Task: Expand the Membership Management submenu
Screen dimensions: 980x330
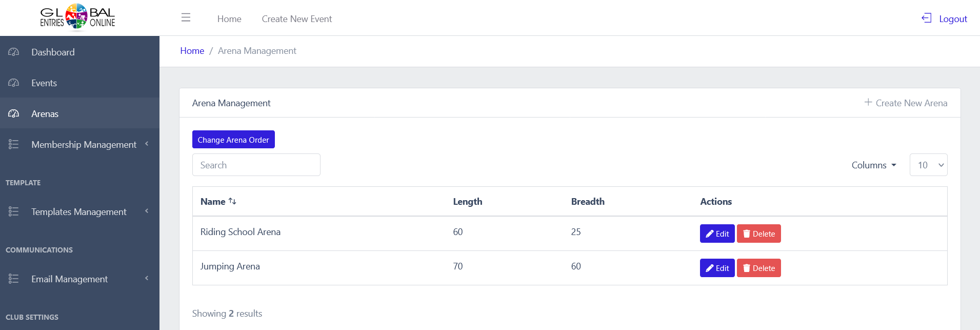Action: coord(147,144)
